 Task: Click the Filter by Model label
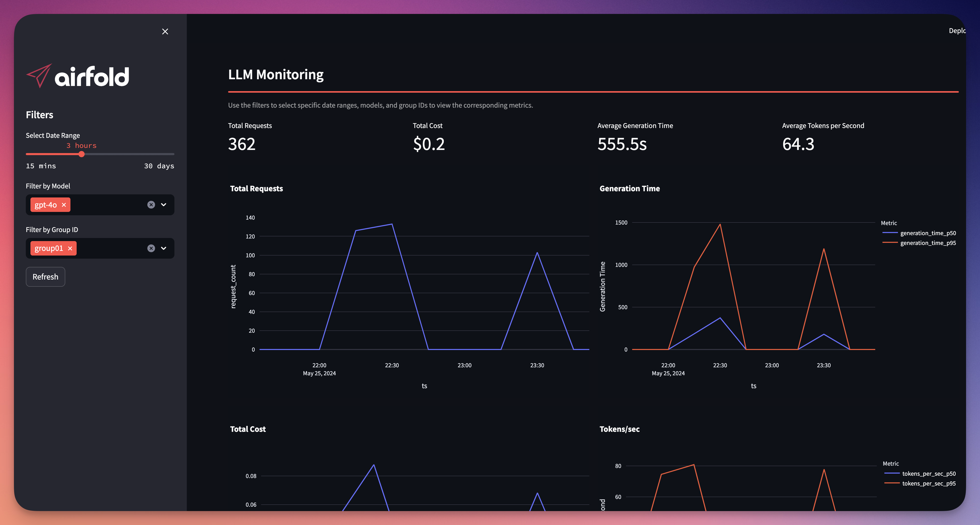point(48,186)
